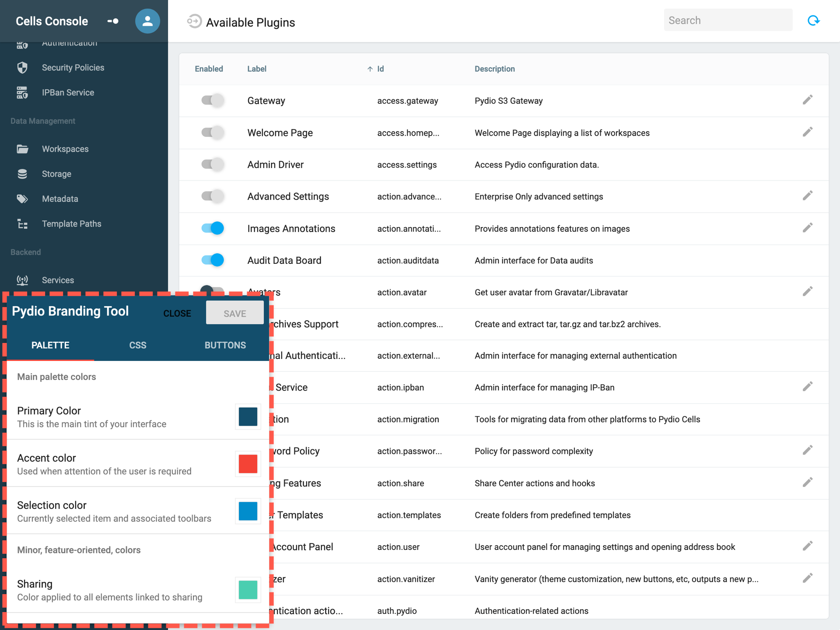Switch to the BUTTONS tab
The height and width of the screenshot is (630, 840).
click(x=225, y=345)
